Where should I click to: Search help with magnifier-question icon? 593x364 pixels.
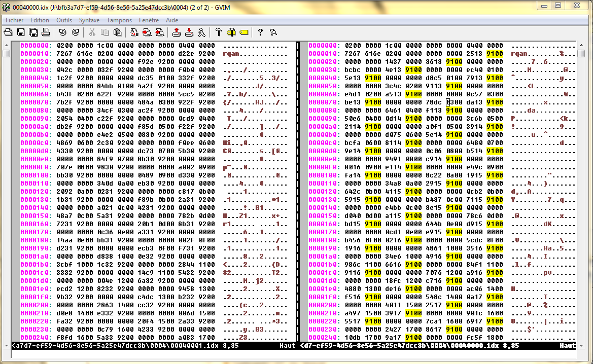[273, 32]
